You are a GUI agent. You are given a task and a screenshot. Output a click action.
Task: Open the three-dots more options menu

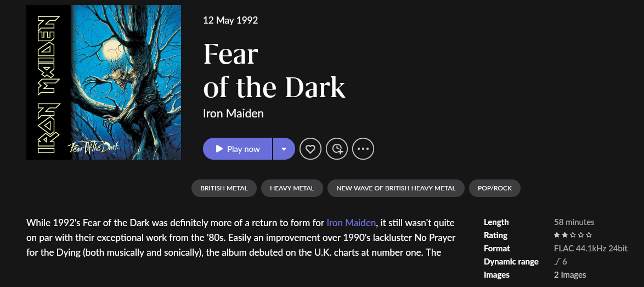click(x=363, y=149)
